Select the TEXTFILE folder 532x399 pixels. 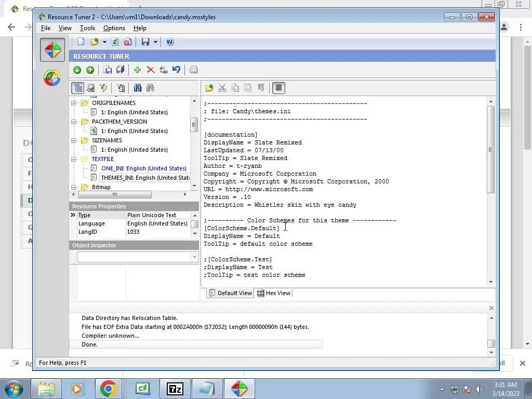tap(102, 159)
